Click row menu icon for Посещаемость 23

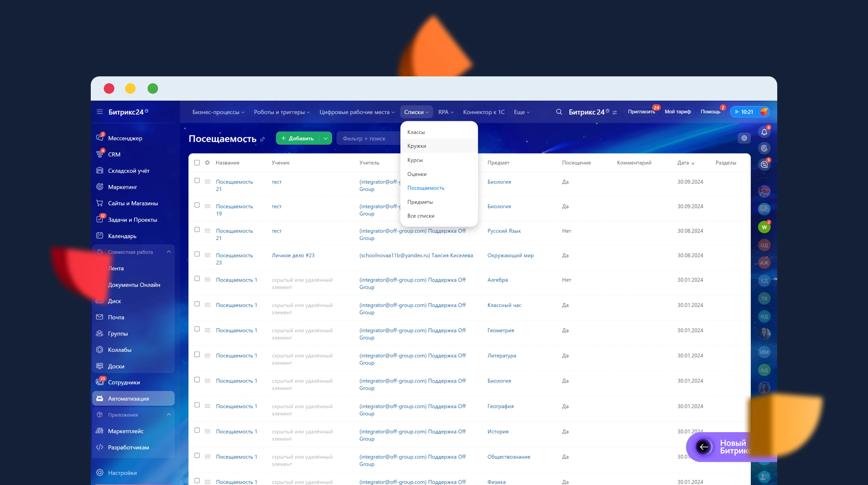[x=207, y=255]
